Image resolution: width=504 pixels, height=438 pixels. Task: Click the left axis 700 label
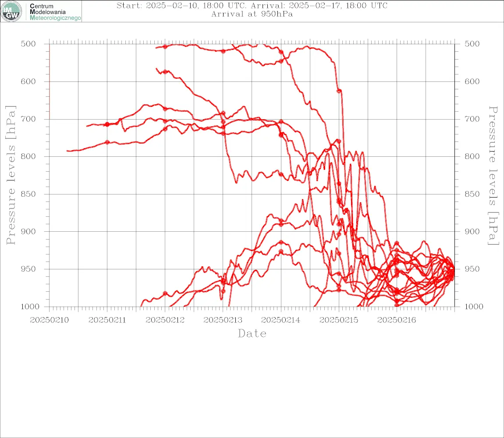coord(28,119)
